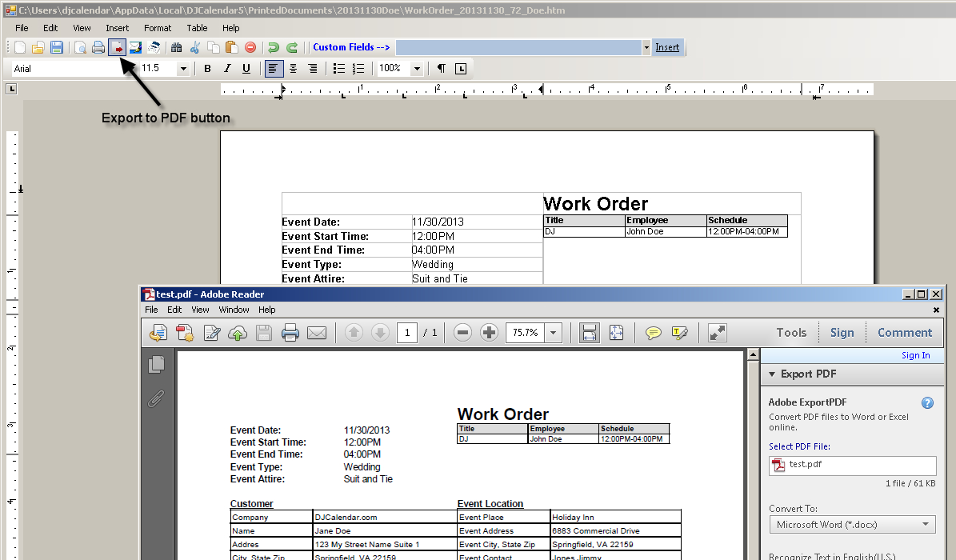This screenshot has height=560, width=956.
Task: Click the page number field in Adobe Reader
Action: point(407,333)
